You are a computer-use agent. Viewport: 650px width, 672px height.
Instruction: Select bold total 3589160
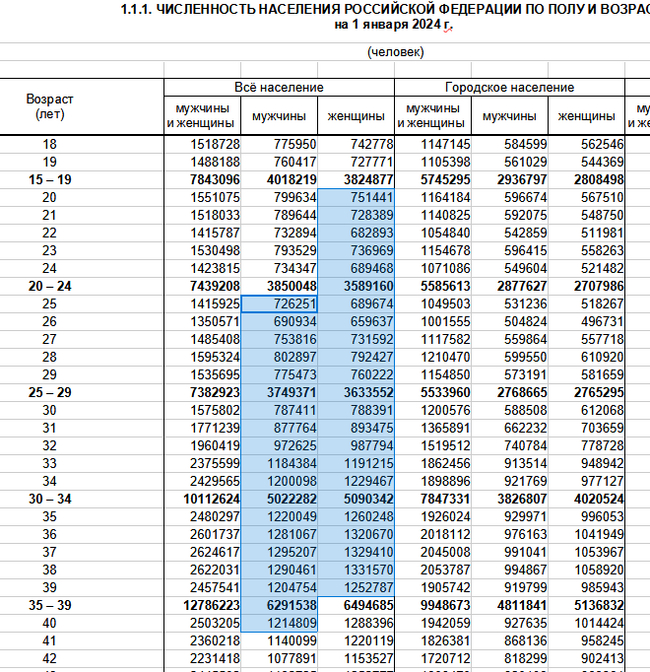pos(356,286)
